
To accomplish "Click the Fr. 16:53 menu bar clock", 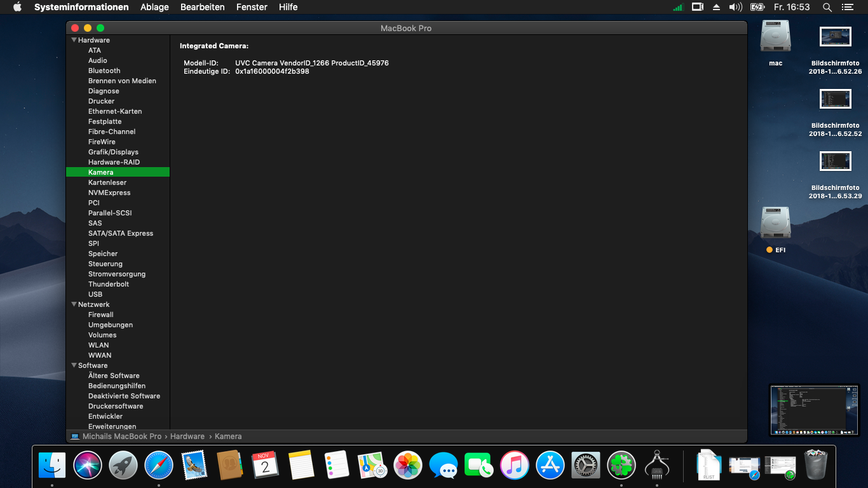I will (792, 7).
